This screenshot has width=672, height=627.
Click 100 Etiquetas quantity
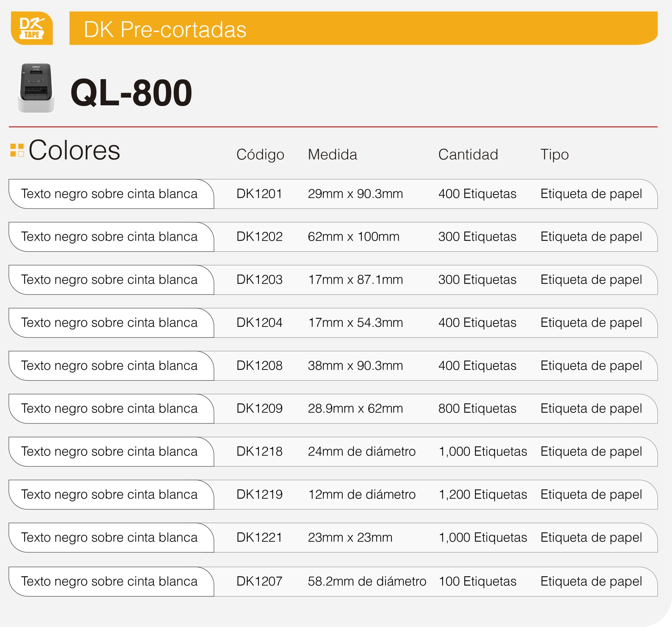478,582
